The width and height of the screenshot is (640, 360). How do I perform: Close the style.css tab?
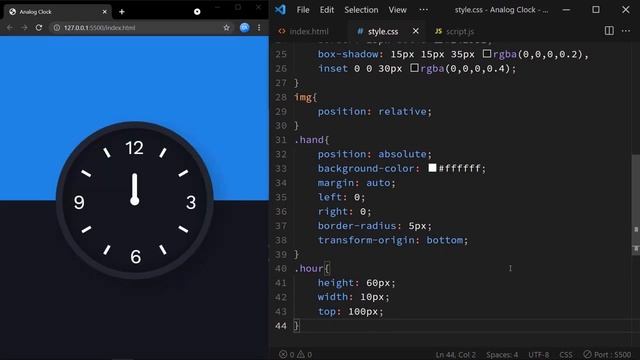tap(416, 31)
